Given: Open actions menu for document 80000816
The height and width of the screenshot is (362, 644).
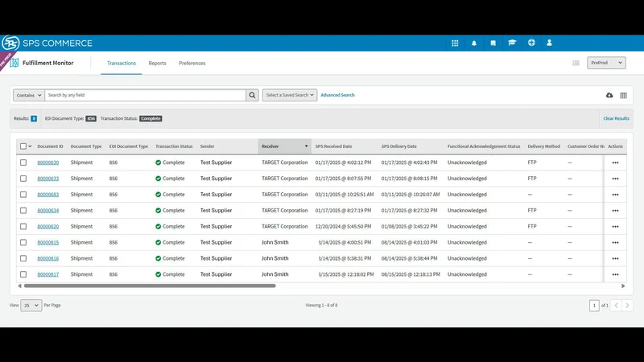Looking at the screenshot, I should click(x=615, y=259).
